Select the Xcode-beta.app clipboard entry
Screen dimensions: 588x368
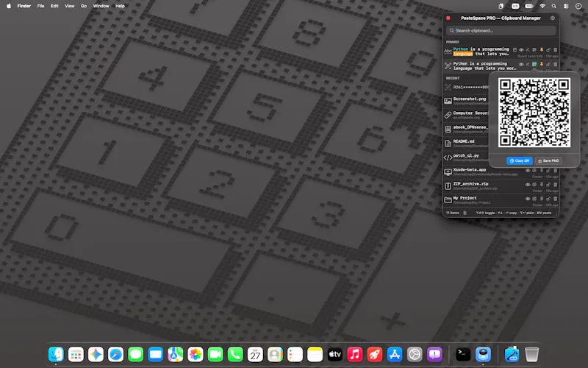tap(501, 172)
